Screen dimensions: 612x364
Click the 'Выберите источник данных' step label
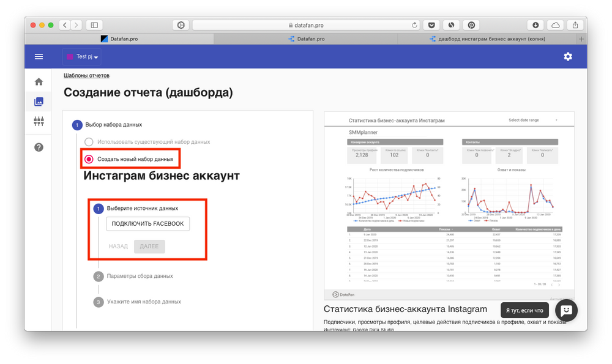143,209
